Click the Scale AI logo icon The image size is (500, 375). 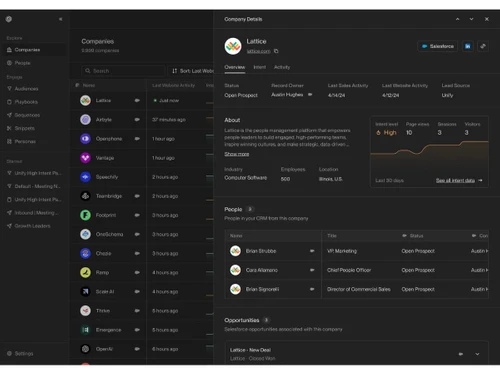point(85,292)
